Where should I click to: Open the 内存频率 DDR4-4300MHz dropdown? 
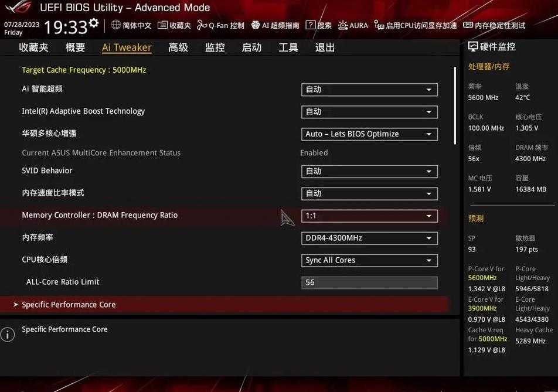pyautogui.click(x=369, y=238)
